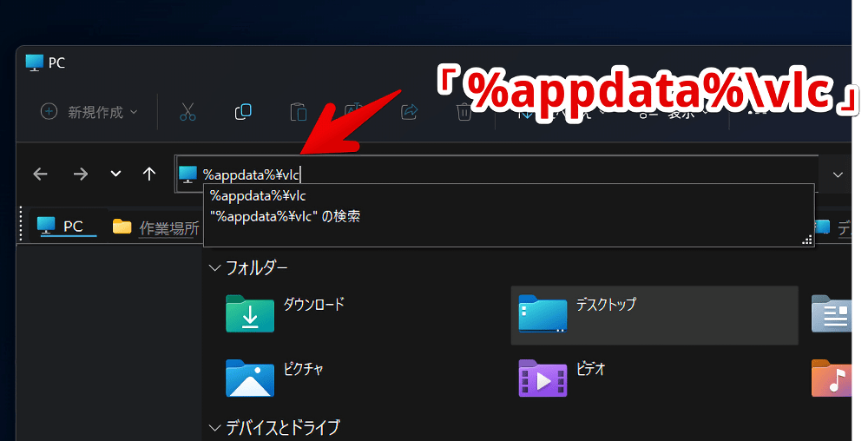Image resolution: width=868 pixels, height=441 pixels.
Task: Click the Copy icon in toolbar
Action: (243, 112)
